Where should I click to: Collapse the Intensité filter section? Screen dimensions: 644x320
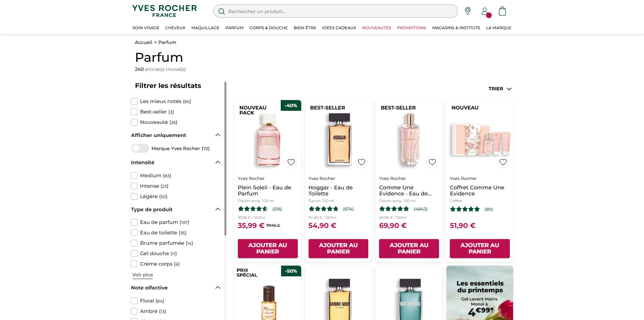218,162
